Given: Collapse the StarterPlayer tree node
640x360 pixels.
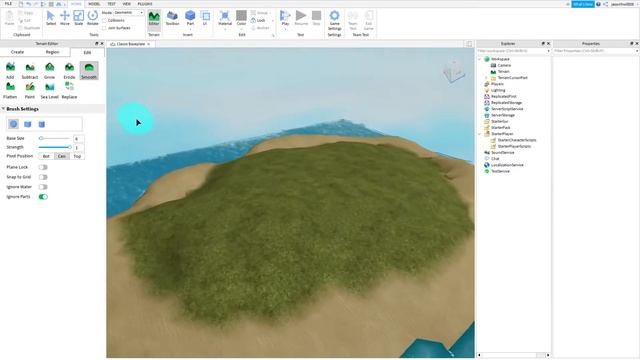Looking at the screenshot, I should pos(480,134).
